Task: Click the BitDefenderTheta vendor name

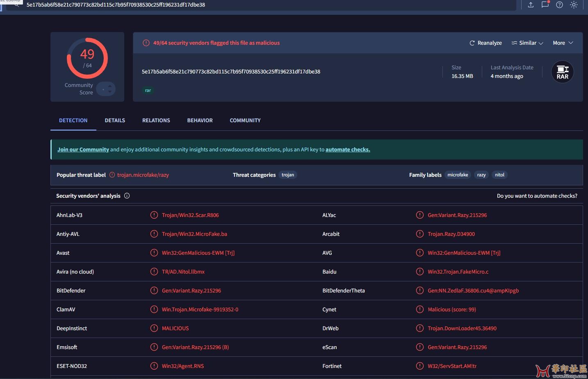Action: (344, 290)
